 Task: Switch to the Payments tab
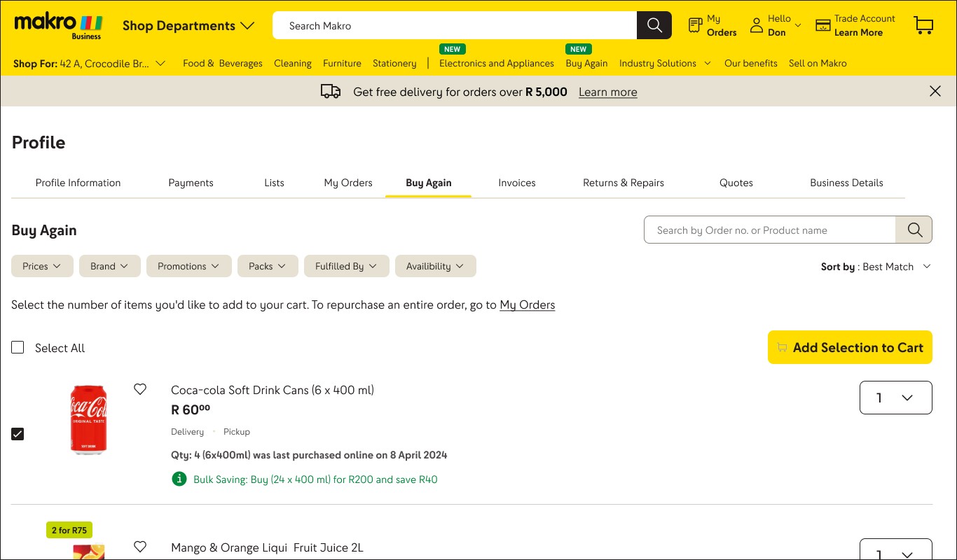(x=191, y=183)
